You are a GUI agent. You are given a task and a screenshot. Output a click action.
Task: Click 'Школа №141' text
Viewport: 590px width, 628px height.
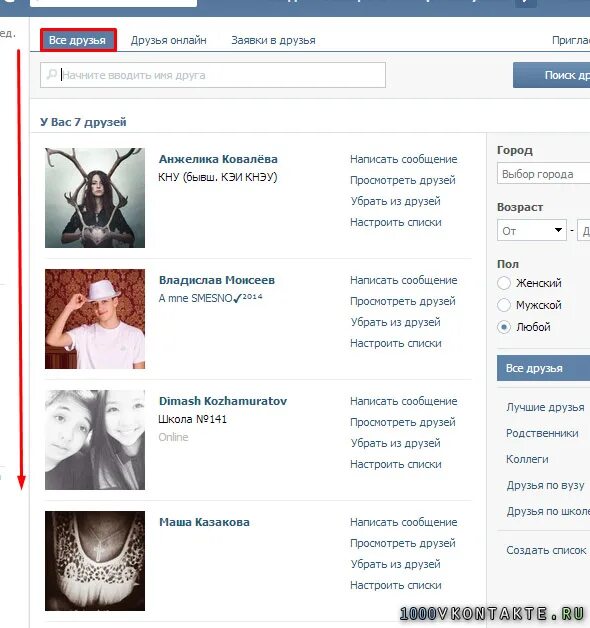pyautogui.click(x=193, y=419)
